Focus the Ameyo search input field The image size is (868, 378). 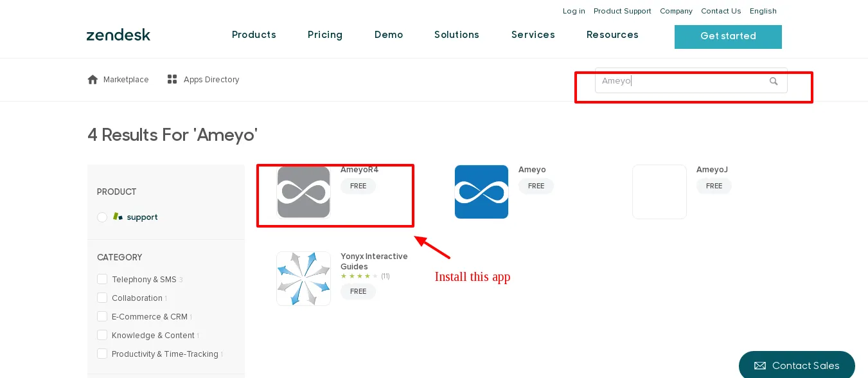691,80
